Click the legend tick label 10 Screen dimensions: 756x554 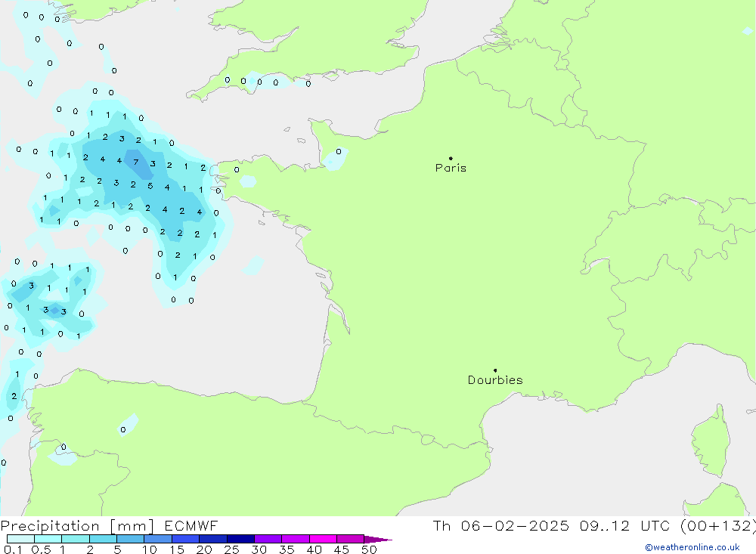click(x=150, y=549)
